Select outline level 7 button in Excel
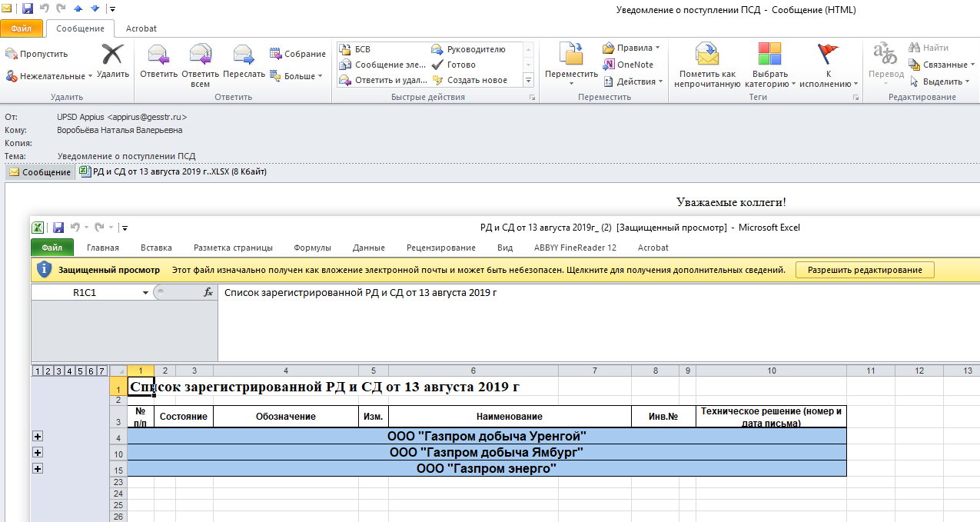The width and height of the screenshot is (980, 522). pyautogui.click(x=101, y=371)
